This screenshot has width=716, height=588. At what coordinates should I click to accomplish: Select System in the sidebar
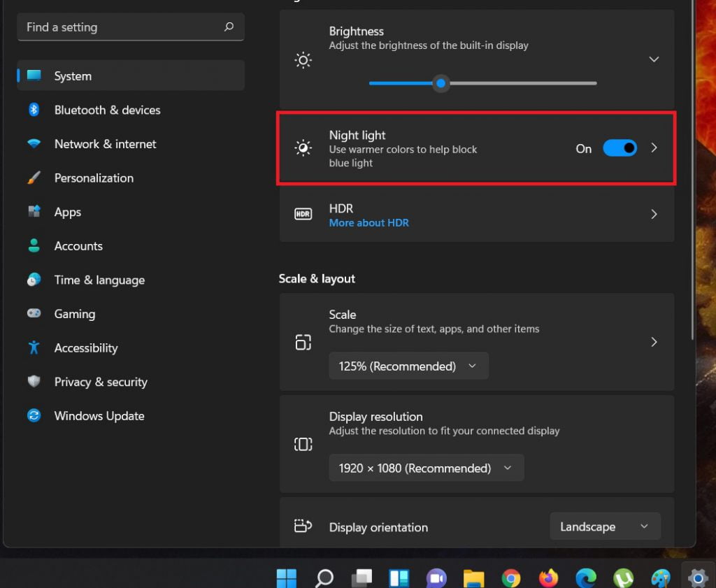click(131, 76)
